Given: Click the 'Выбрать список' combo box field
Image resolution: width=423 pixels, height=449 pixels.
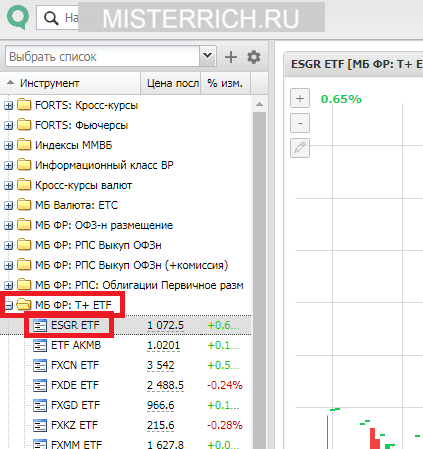Looking at the screenshot, I should pos(102,56).
